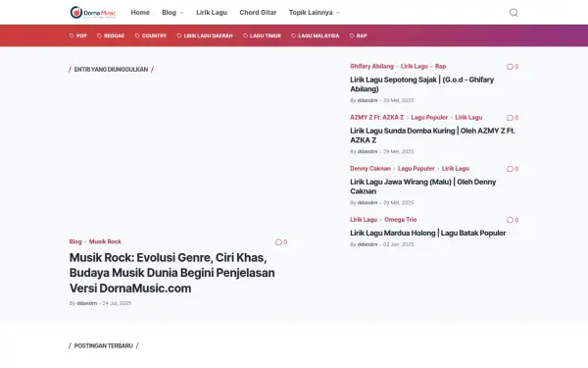Click the Blog category above Musik Rock headline
The width and height of the screenshot is (588, 368).
point(75,241)
